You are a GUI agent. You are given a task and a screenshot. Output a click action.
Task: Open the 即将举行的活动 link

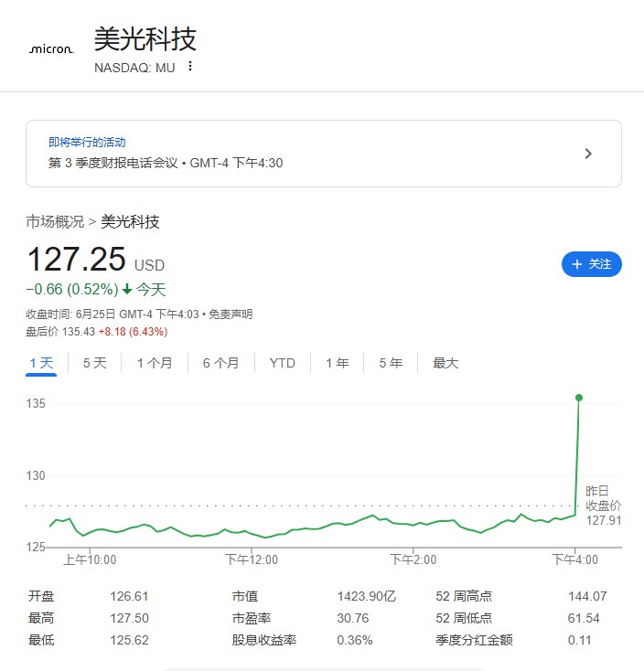[87, 142]
